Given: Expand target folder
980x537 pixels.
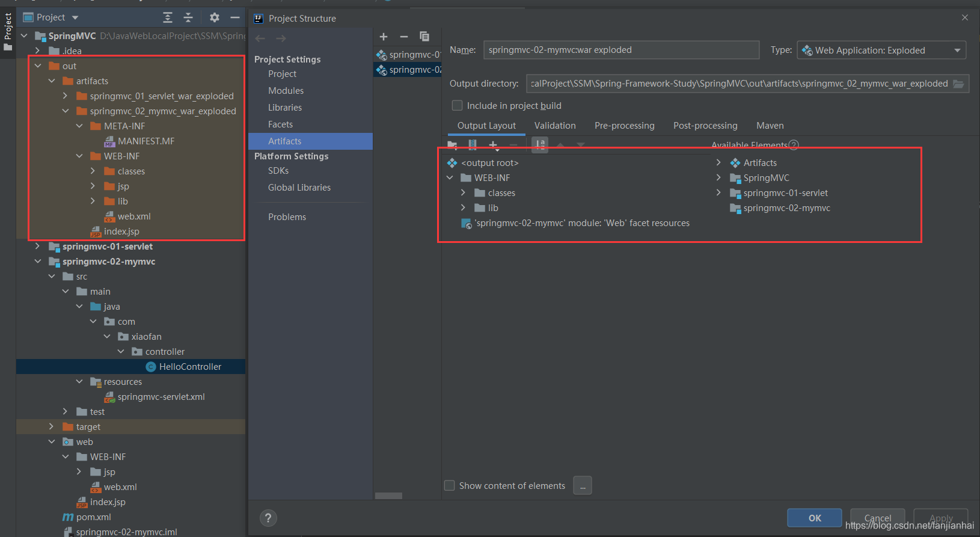Looking at the screenshot, I should (x=52, y=427).
